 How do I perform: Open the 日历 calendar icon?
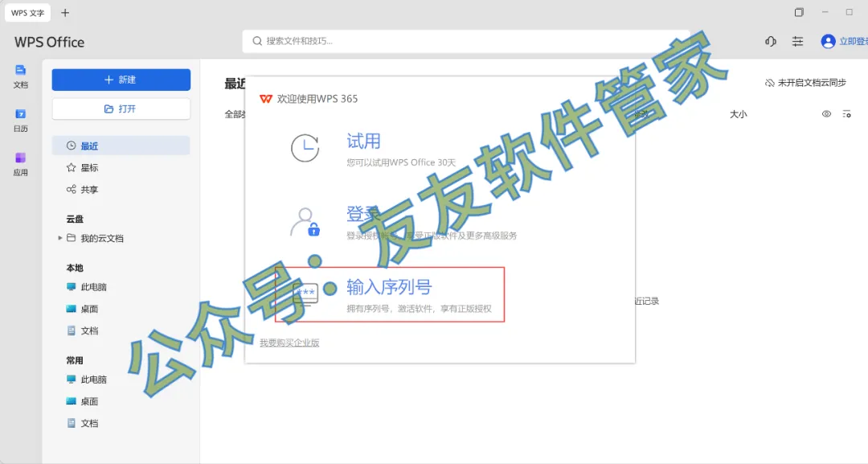[20, 120]
